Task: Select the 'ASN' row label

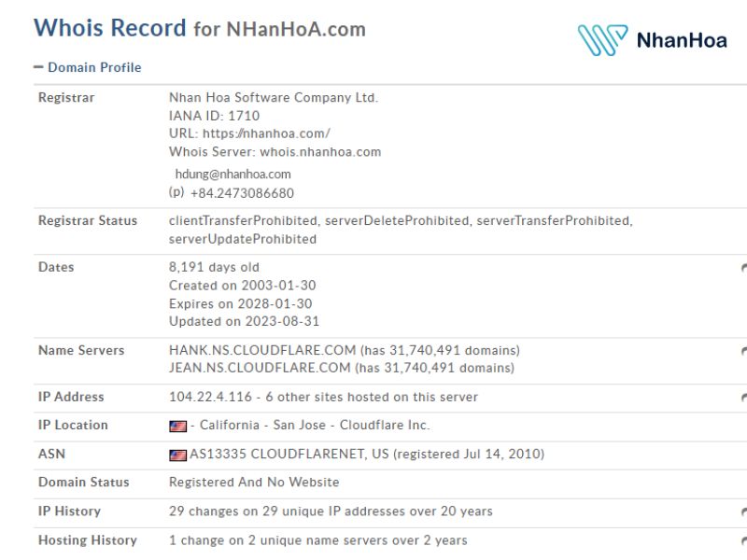Action: coord(51,454)
